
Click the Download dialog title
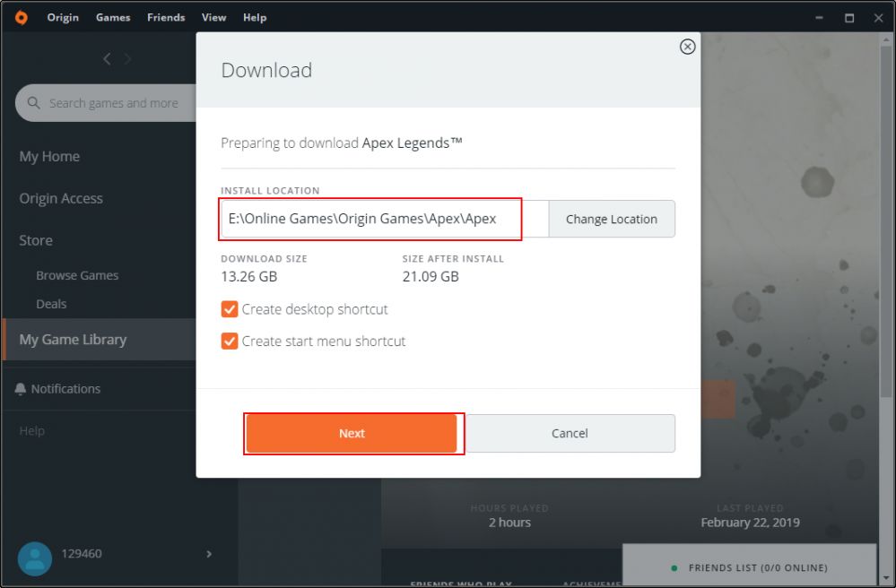(267, 70)
